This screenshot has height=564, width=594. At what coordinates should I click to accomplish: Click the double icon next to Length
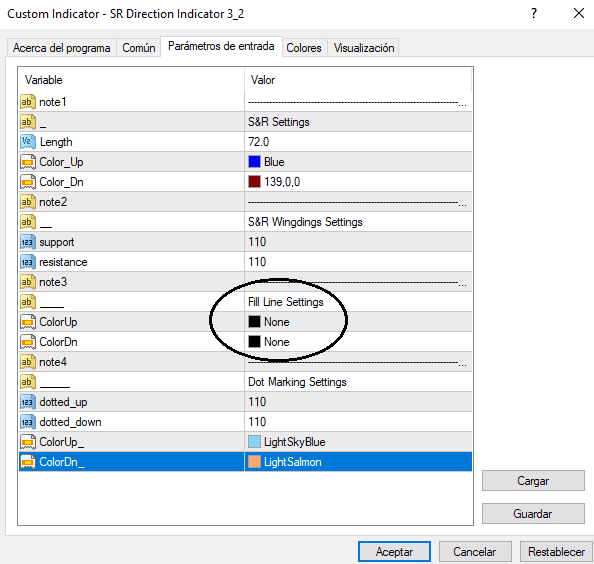pos(28,142)
